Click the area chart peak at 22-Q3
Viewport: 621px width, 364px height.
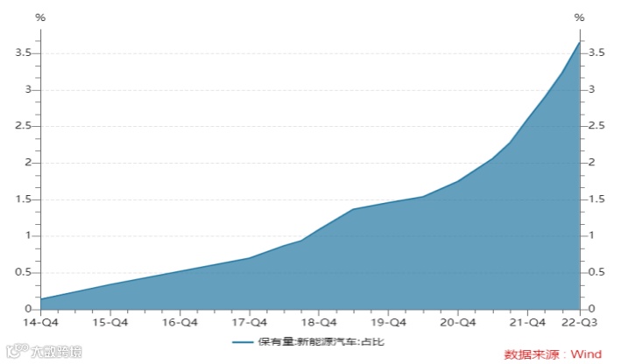pos(580,42)
